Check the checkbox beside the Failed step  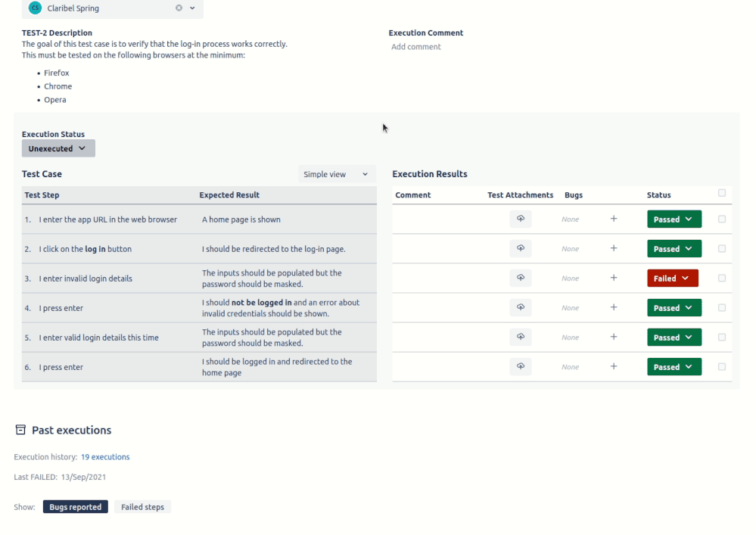(721, 278)
